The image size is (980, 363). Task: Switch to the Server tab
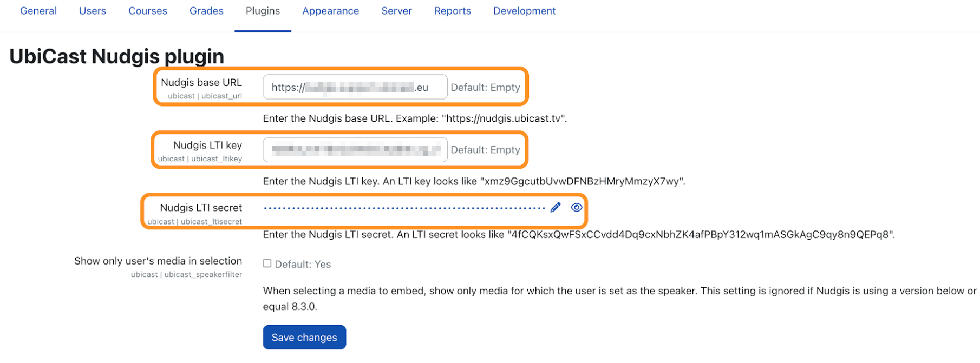click(x=396, y=11)
